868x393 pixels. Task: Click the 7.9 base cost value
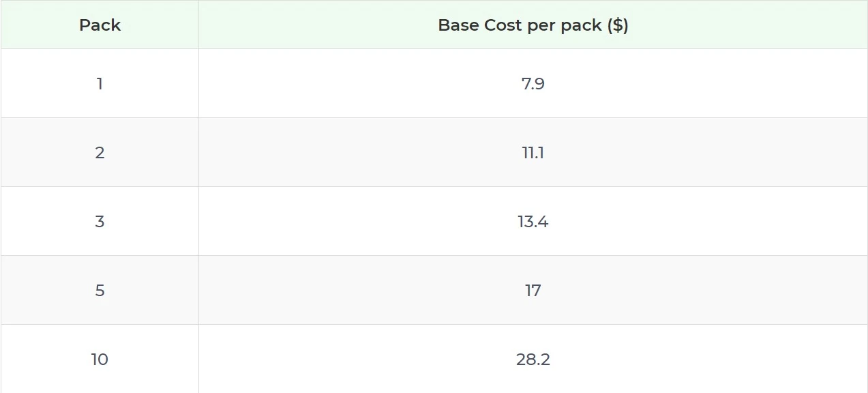coord(533,84)
